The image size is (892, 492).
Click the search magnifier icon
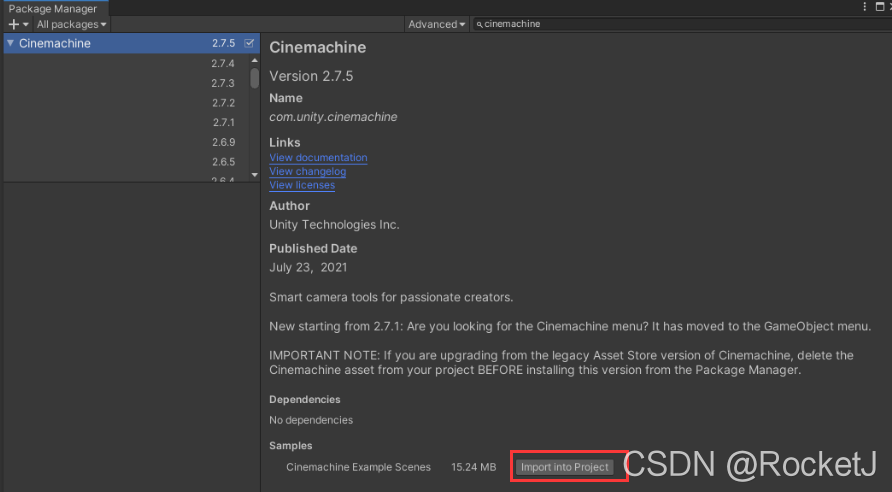(479, 24)
